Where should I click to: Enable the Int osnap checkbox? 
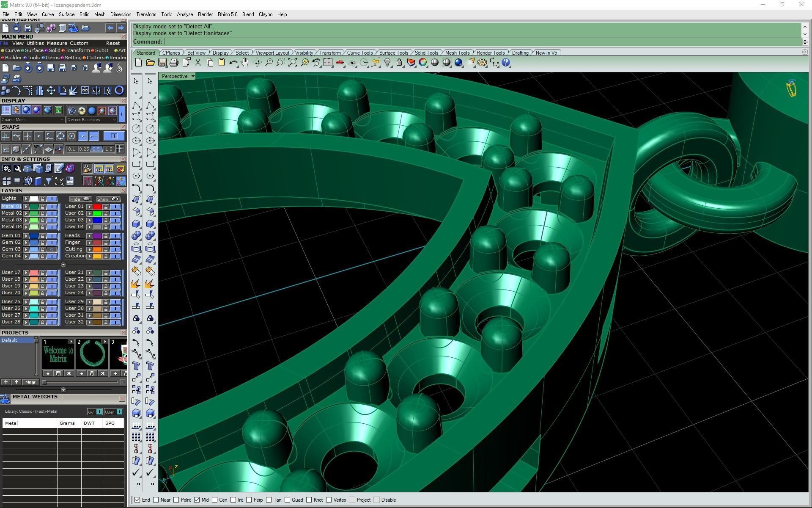pos(233,500)
